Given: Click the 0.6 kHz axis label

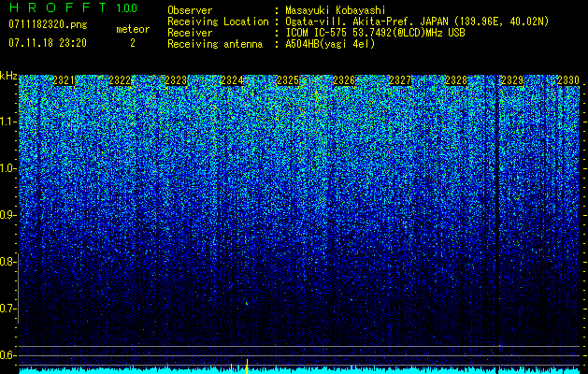Looking at the screenshot, I should [x=7, y=355].
